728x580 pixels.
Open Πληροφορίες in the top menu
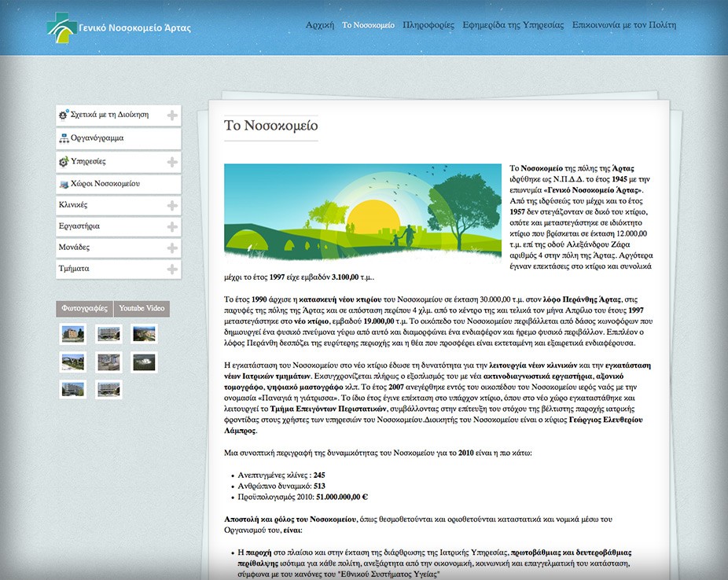tap(428, 25)
